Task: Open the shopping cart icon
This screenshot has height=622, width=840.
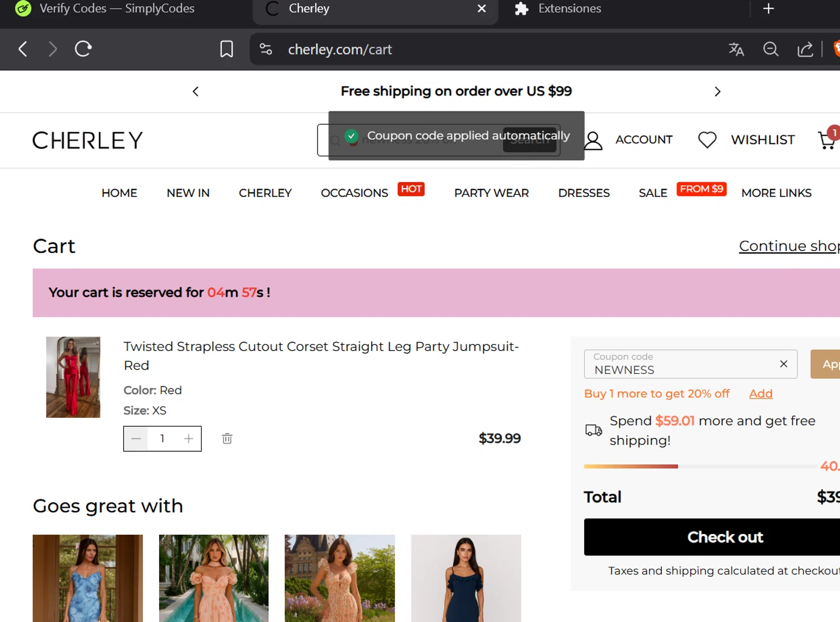Action: tap(827, 139)
